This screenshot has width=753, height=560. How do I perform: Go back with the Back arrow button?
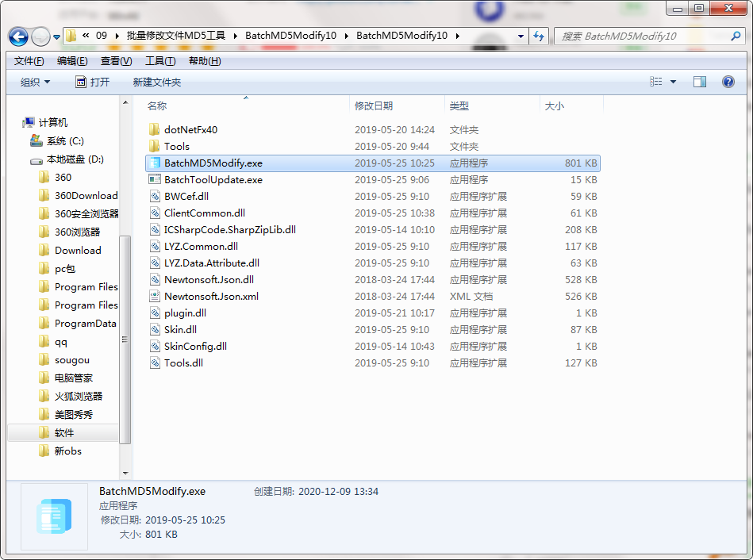tap(19, 36)
